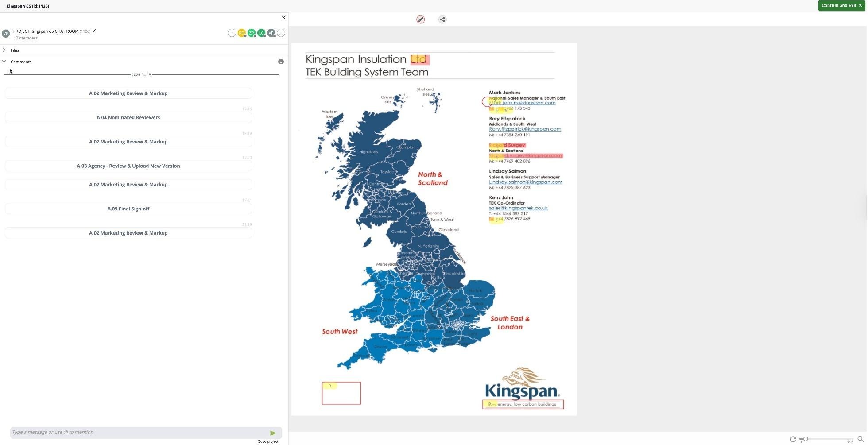
Task: Close the chat panel with the X
Action: [x=284, y=18]
